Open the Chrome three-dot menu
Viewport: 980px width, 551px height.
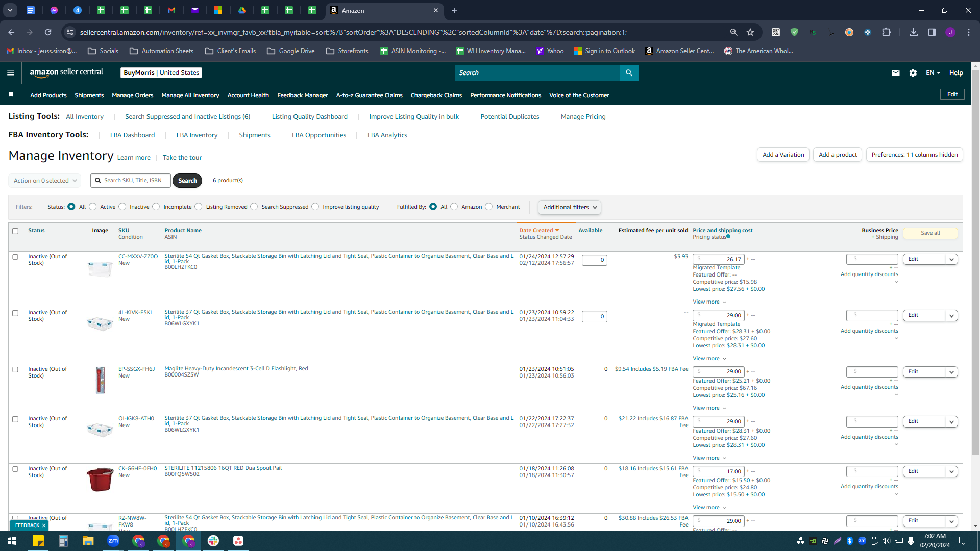pos(969,32)
